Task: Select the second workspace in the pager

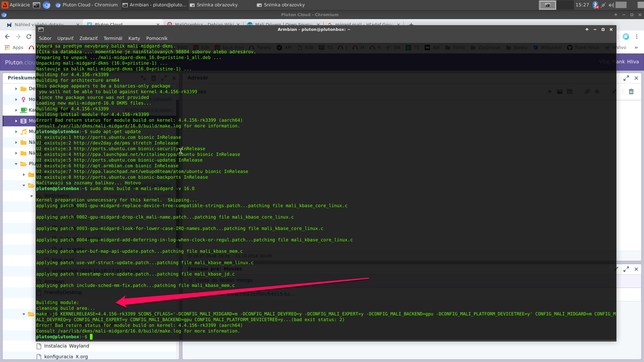Action: (565, 5)
